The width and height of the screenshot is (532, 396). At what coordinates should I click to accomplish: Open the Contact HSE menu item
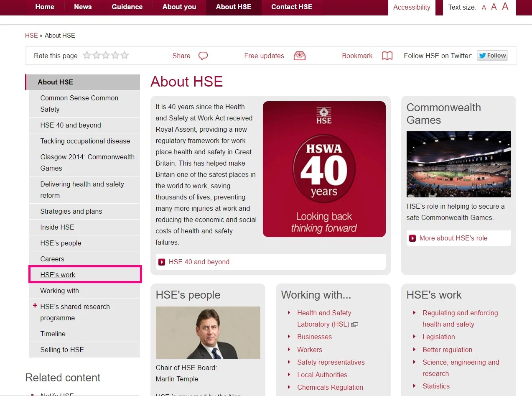tap(291, 7)
